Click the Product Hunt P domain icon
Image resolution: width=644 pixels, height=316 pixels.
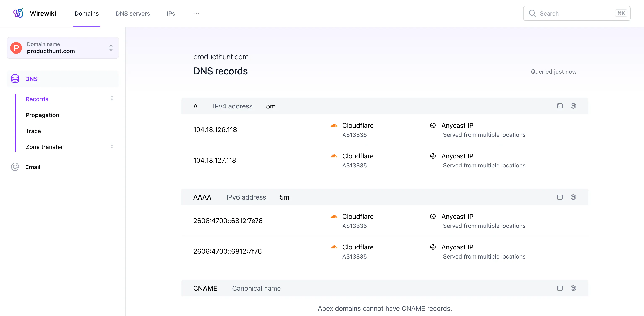tap(16, 47)
